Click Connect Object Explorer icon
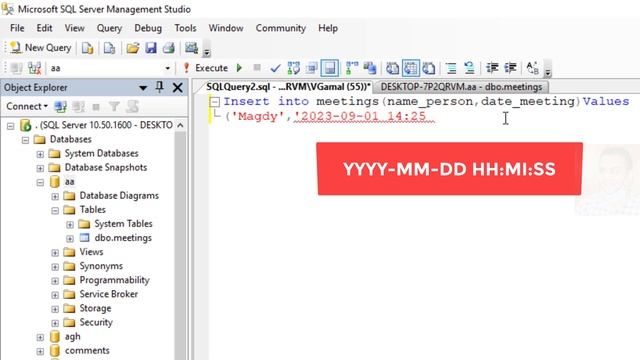 tap(60, 107)
